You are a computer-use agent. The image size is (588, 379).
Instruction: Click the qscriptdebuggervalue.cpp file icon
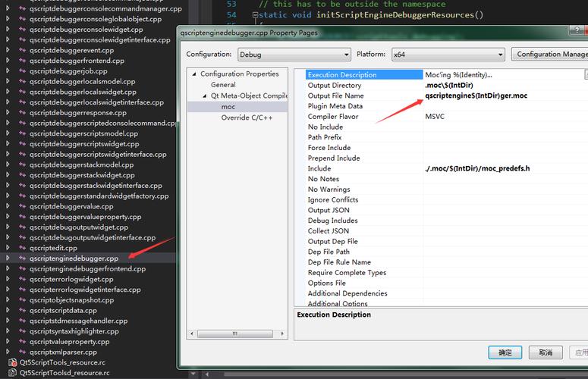click(21, 206)
